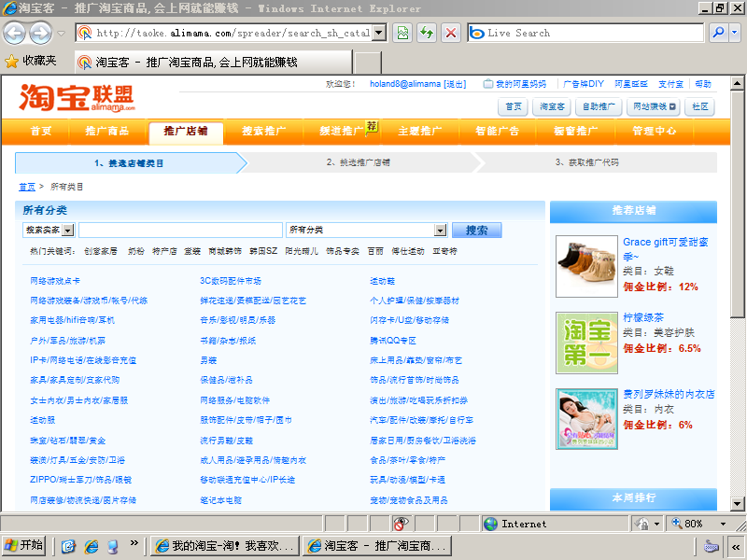Viewport: 747px width, 560px height.
Task: Open the Favorites star (收藏夹)
Action: point(31,61)
